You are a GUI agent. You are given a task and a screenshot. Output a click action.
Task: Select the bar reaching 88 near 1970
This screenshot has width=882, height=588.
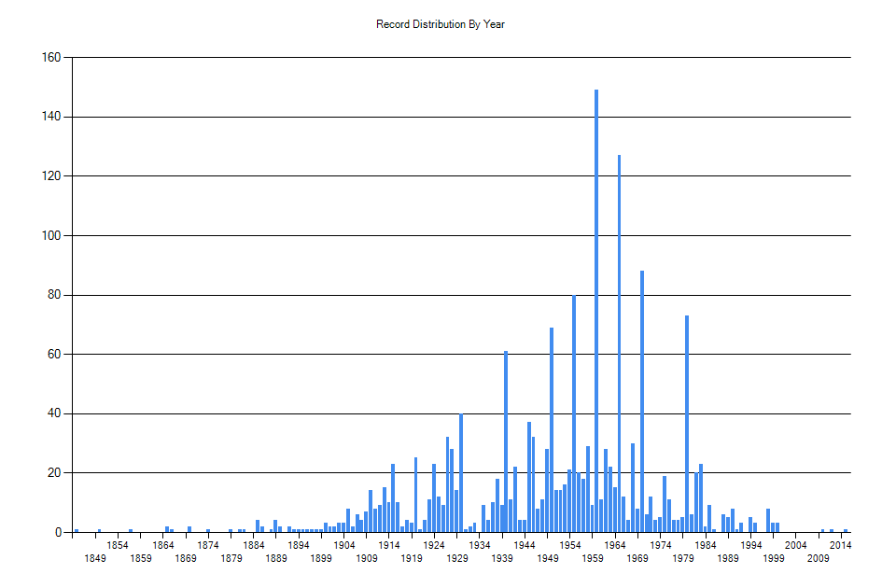(642, 401)
